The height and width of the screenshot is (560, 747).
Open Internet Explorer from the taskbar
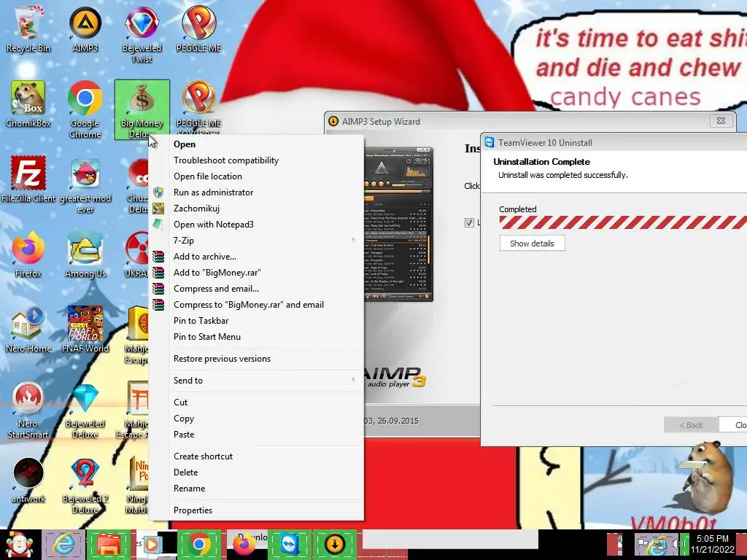63,544
